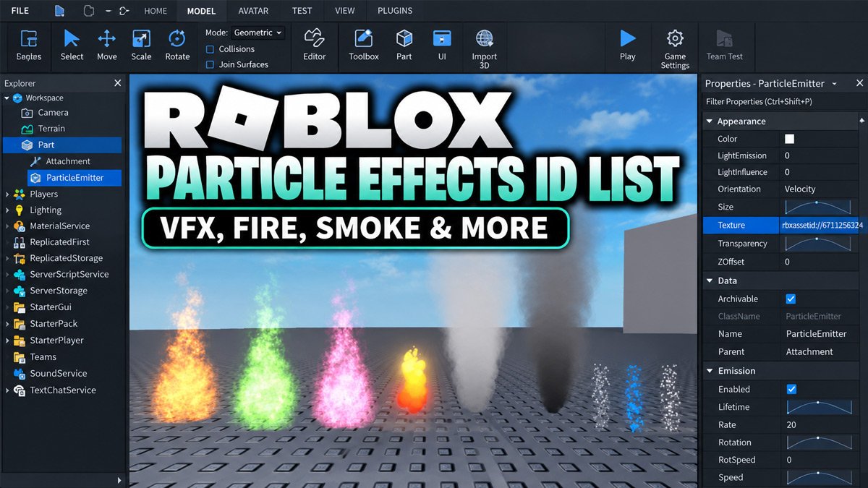Switch to the TEST tab
The image size is (868, 488).
coord(302,11)
